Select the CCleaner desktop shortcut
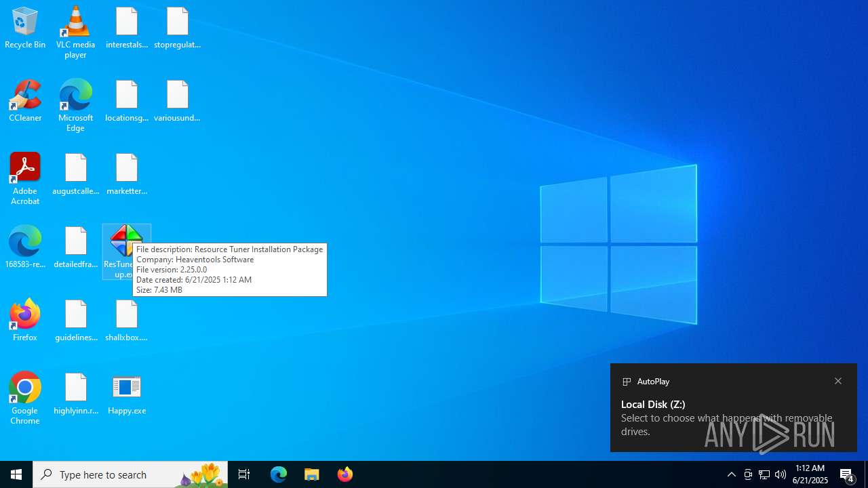This screenshot has height=488, width=868. [25, 101]
